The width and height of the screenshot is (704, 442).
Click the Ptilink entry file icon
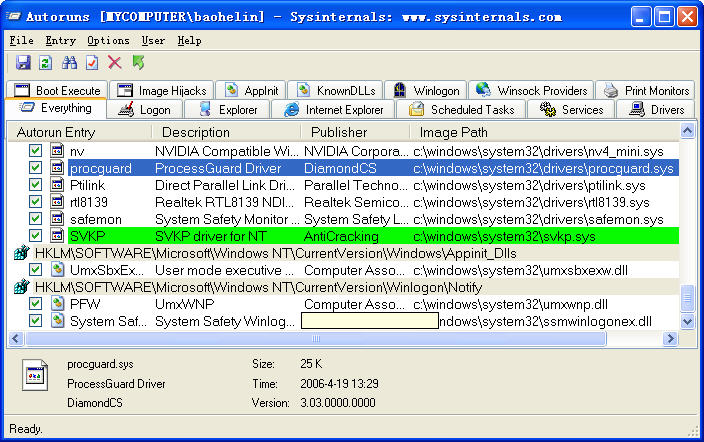[57, 185]
